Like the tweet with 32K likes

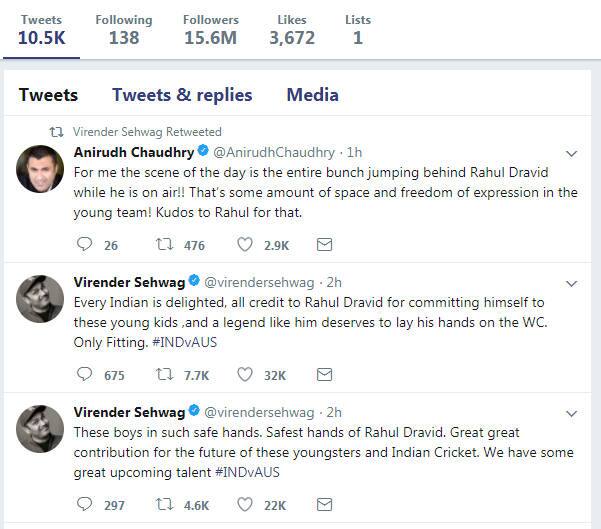click(245, 375)
